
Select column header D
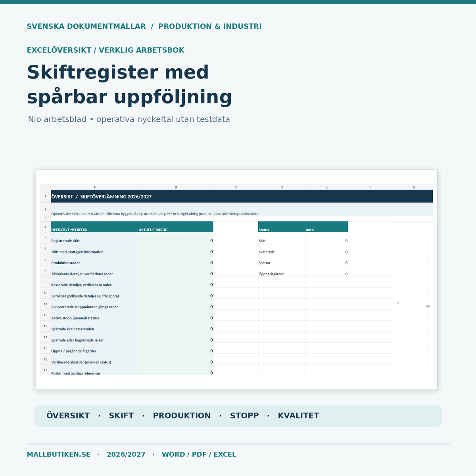[282, 187]
